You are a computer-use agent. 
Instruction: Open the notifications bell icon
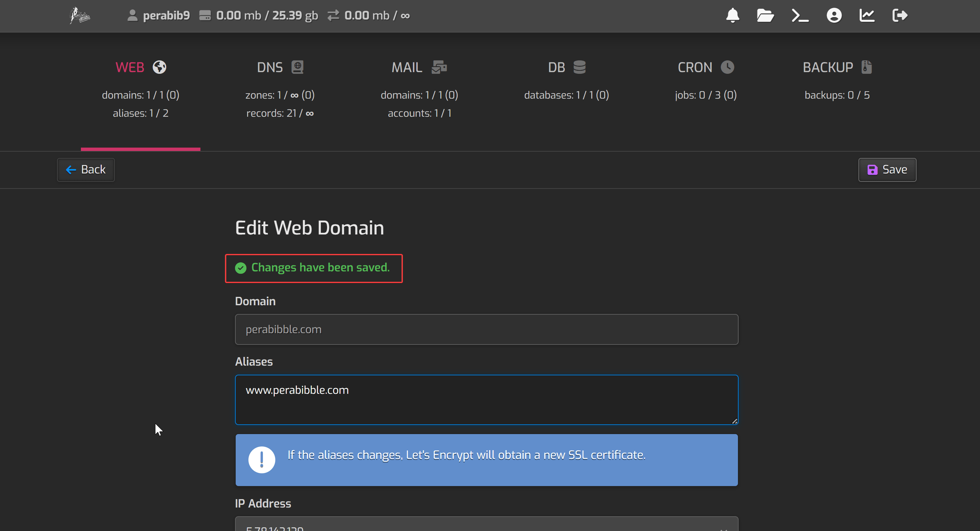[x=732, y=15]
